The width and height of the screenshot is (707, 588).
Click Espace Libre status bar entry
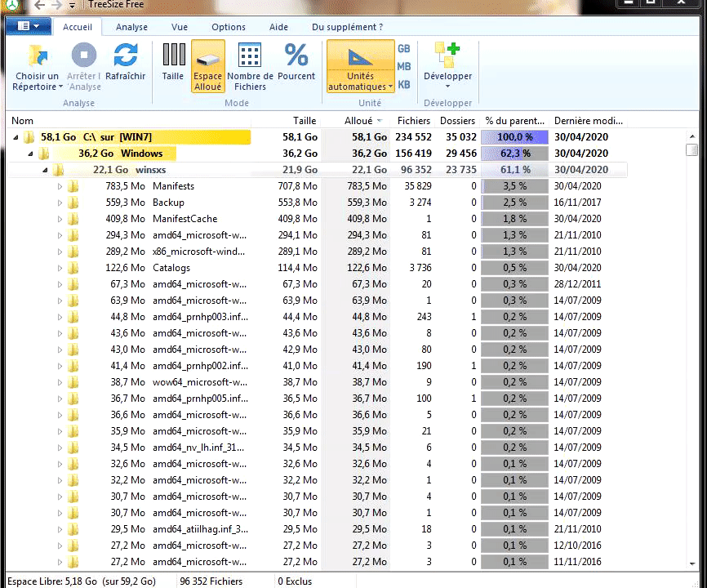pos(82,581)
